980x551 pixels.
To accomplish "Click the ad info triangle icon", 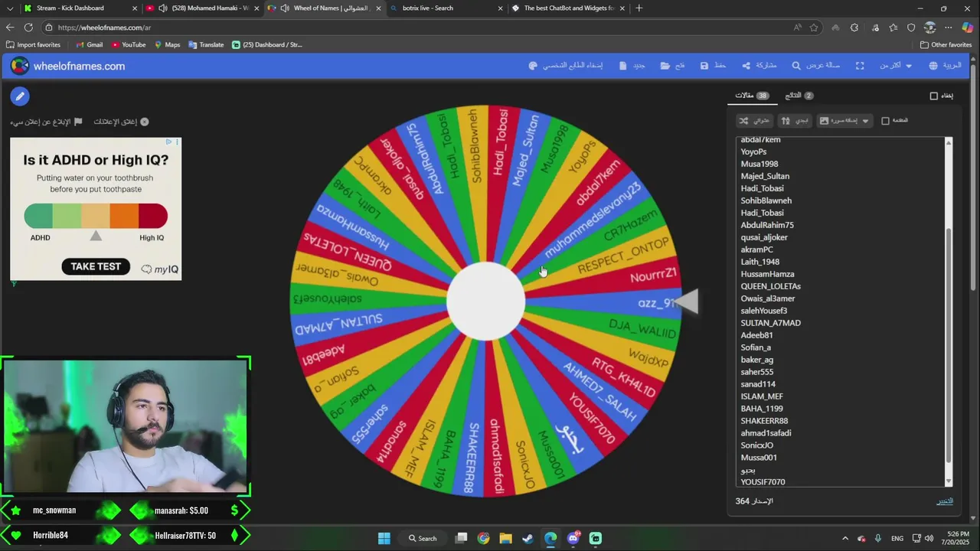I will click(168, 142).
